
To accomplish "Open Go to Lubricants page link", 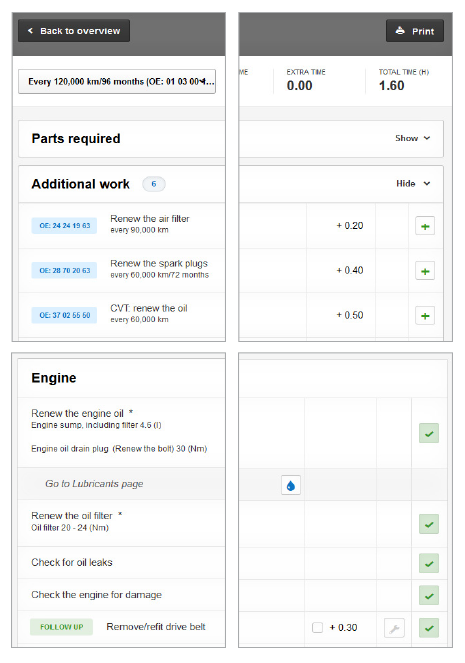I will pos(94,484).
